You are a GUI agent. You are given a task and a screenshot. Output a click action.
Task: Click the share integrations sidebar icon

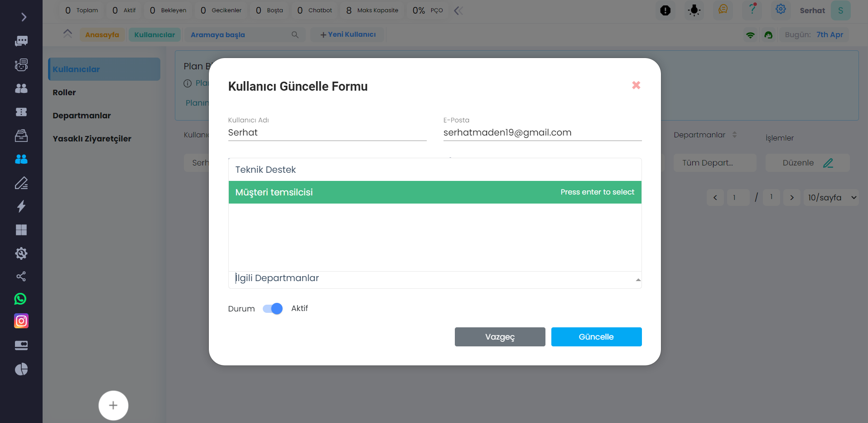point(21,277)
